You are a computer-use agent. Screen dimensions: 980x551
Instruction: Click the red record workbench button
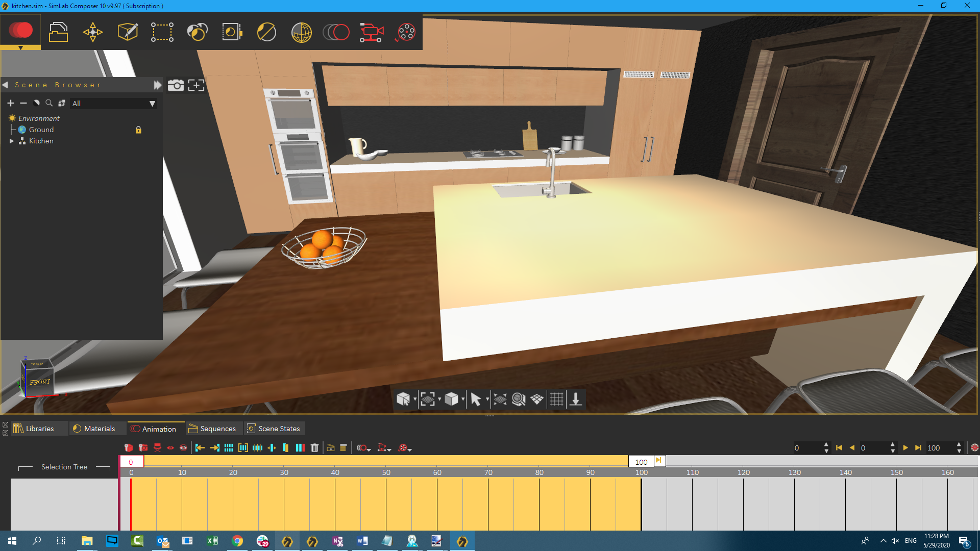(x=20, y=31)
